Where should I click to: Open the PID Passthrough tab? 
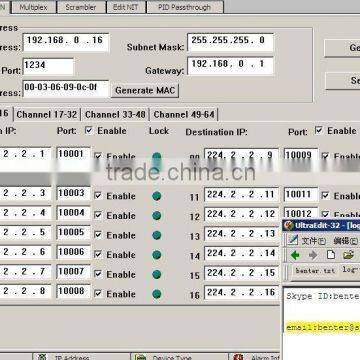(x=185, y=7)
